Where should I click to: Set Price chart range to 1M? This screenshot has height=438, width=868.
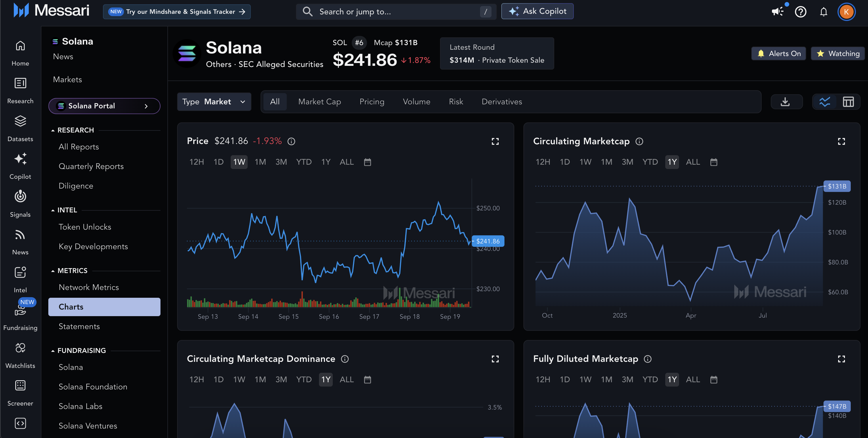pos(260,162)
